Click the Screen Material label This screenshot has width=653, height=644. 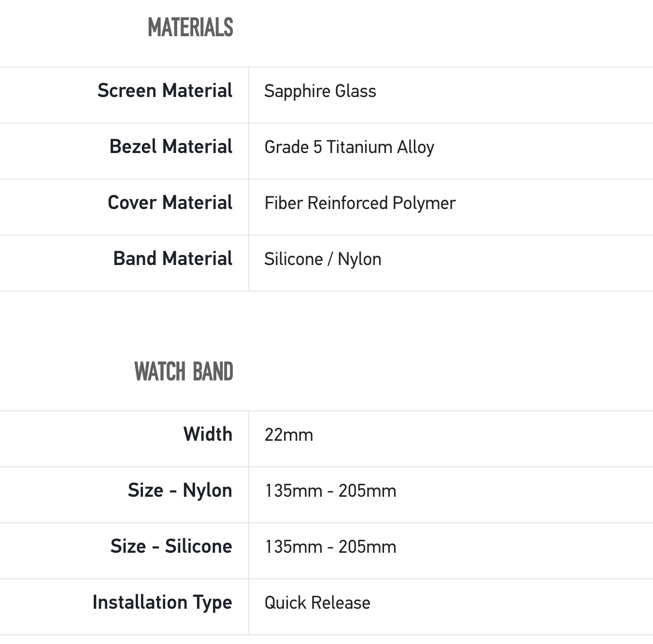[165, 91]
